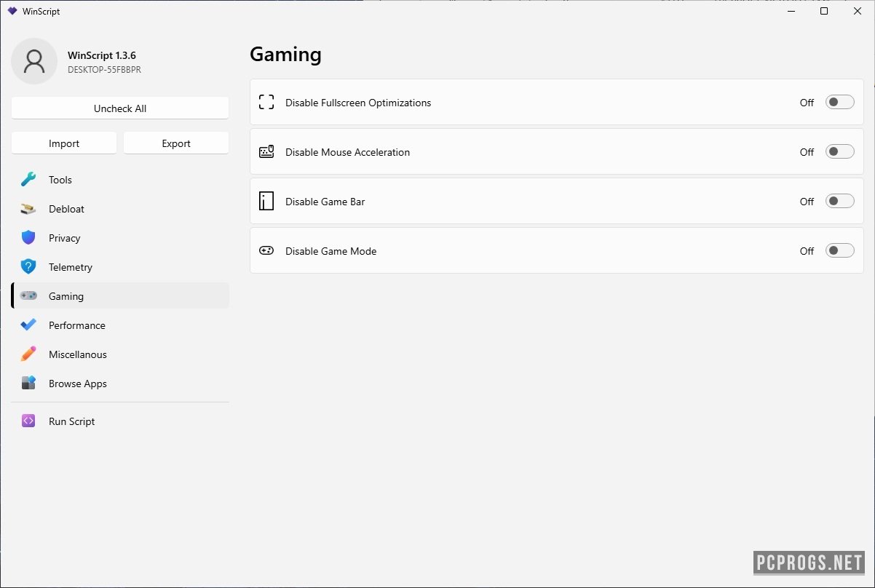875x588 pixels.
Task: Maximize the WinScript window
Action: [824, 11]
